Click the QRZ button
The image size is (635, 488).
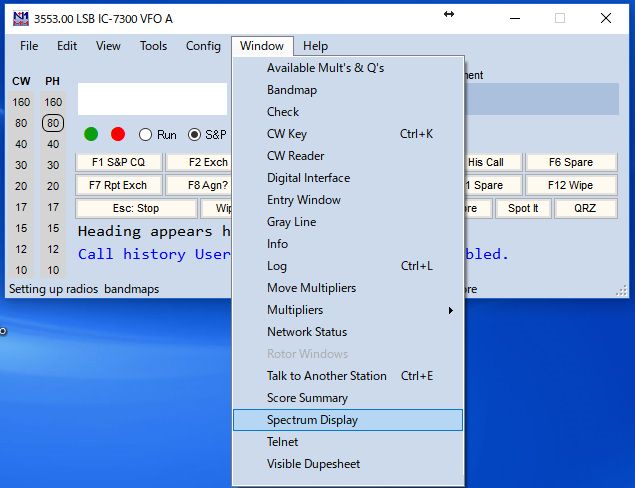point(585,208)
